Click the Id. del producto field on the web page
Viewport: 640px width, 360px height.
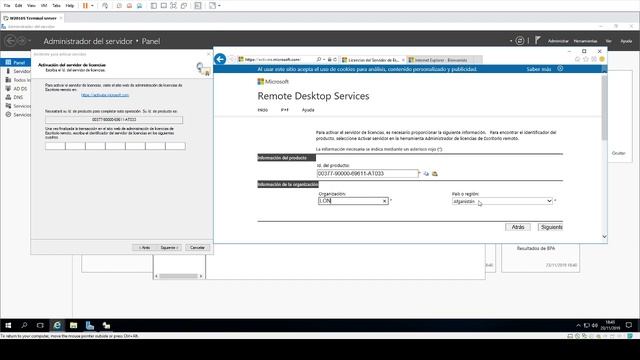coord(367,173)
